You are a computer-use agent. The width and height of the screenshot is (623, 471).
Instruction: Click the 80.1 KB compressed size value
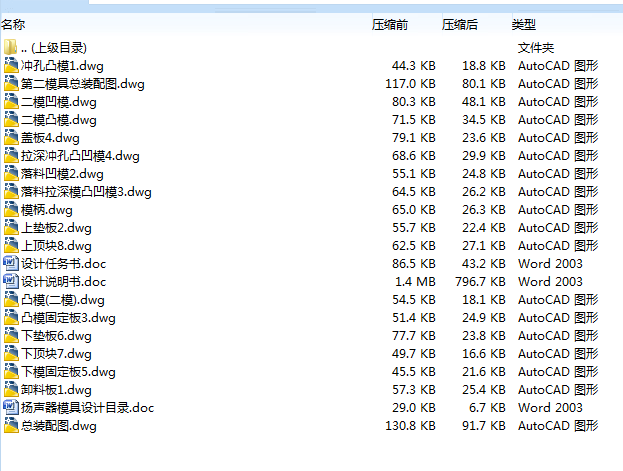pos(484,84)
